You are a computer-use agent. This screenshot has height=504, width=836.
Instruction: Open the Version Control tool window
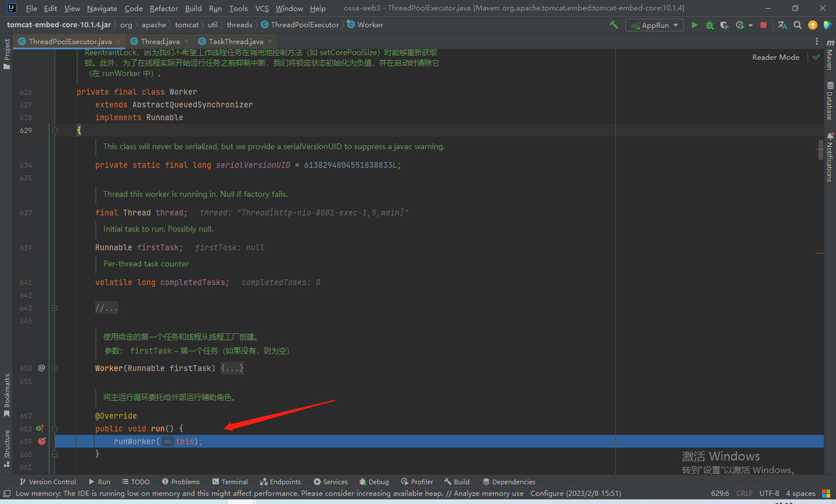point(48,482)
